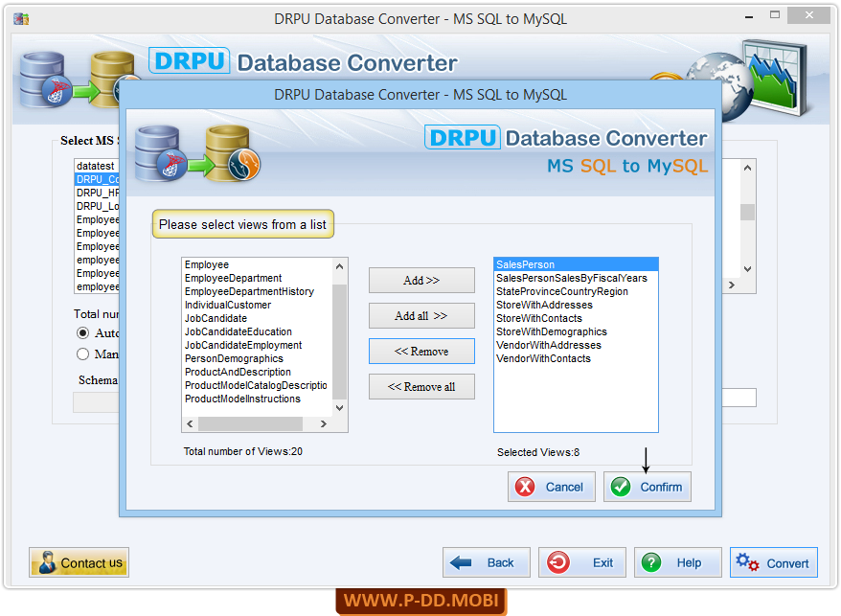
Task: Click << Remove button
Action: coord(421,351)
